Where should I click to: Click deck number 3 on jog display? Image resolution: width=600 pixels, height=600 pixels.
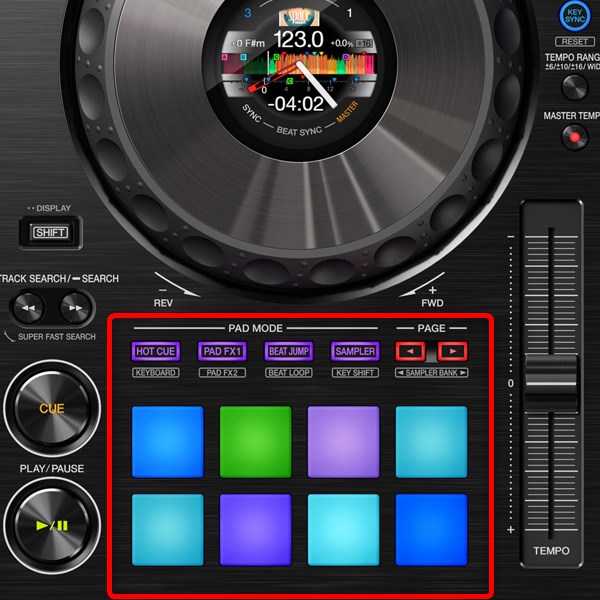click(248, 13)
